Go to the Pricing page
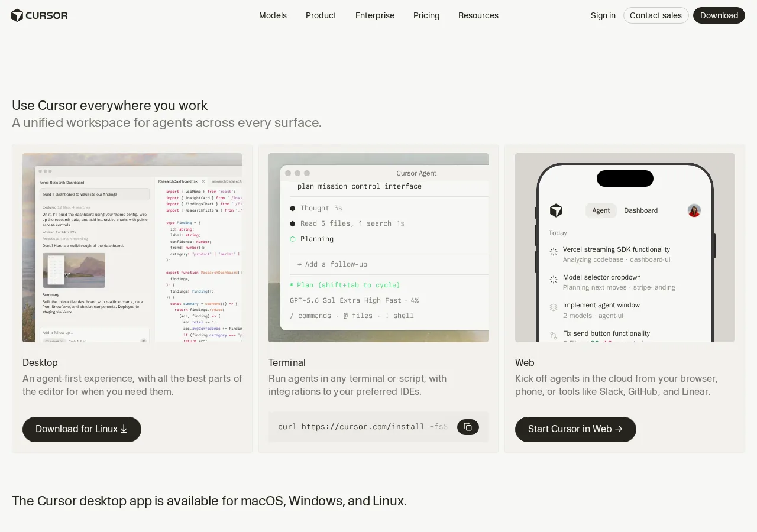This screenshot has width=757, height=532. [x=426, y=15]
